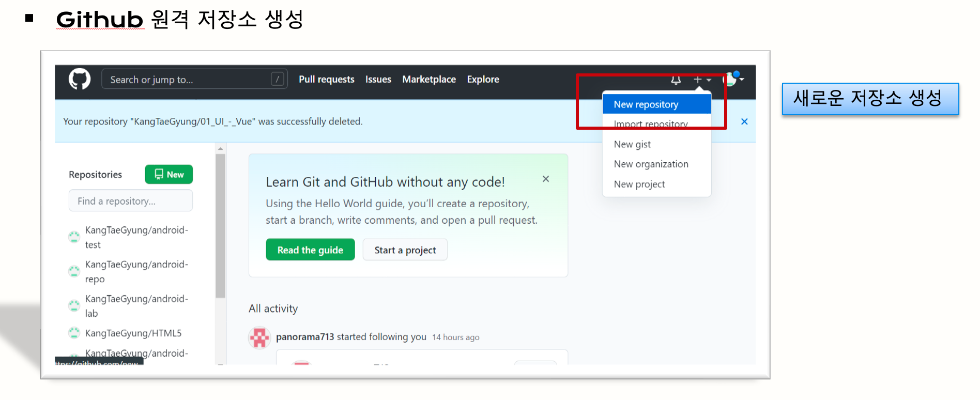This screenshot has width=980, height=400.
Task: Click avatar icon beside android-lab repo
Action: pyautogui.click(x=74, y=305)
